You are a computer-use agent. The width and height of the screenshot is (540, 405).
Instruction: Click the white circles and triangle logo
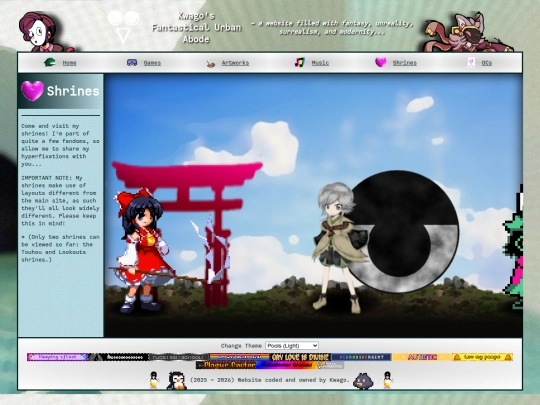[123, 27]
